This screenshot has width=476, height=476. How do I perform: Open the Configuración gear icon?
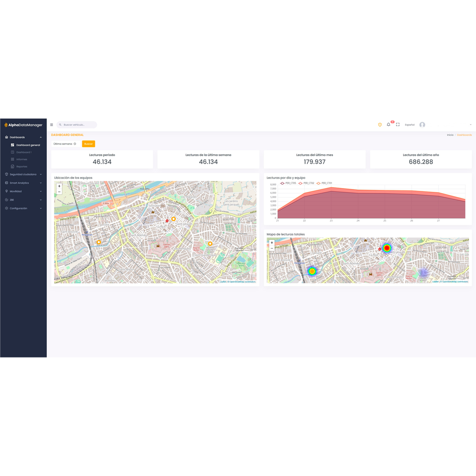click(x=6, y=208)
